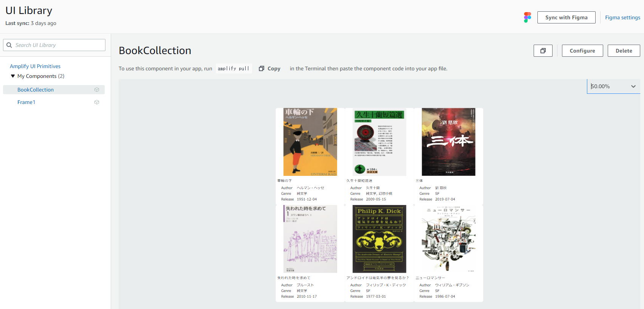This screenshot has width=644, height=309.
Task: Click the cube icon next to Frame1
Action: 97,102
